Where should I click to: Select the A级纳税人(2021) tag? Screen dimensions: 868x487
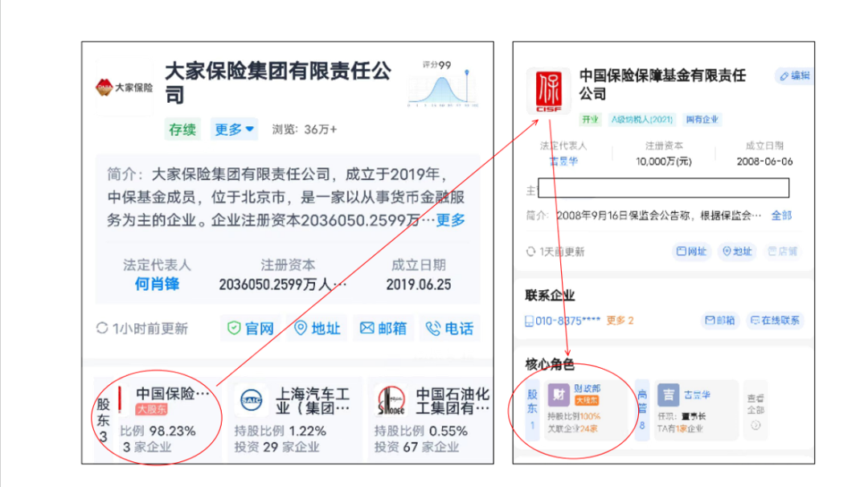[642, 120]
